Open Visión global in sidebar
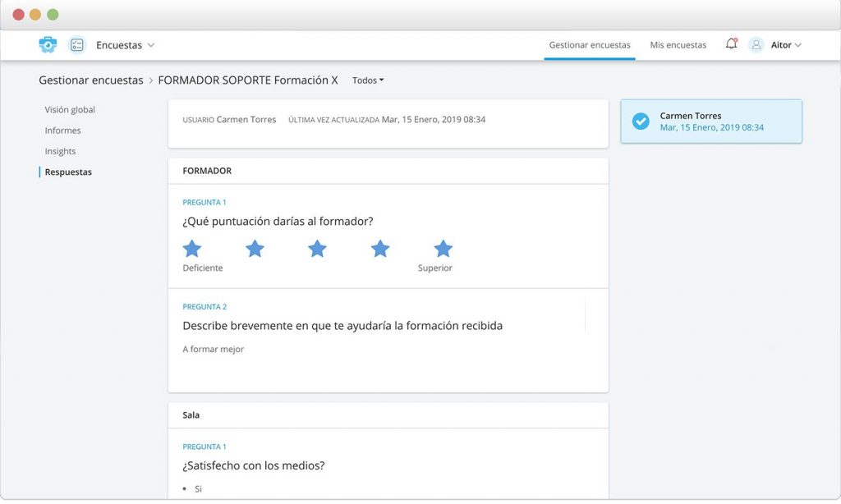 pyautogui.click(x=70, y=109)
